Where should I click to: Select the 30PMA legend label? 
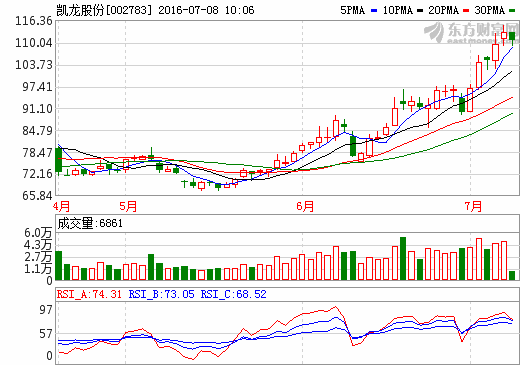[x=490, y=10]
